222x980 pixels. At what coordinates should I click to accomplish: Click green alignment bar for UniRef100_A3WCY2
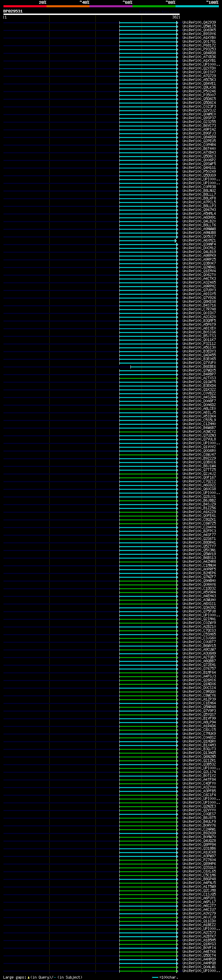[148, 432]
